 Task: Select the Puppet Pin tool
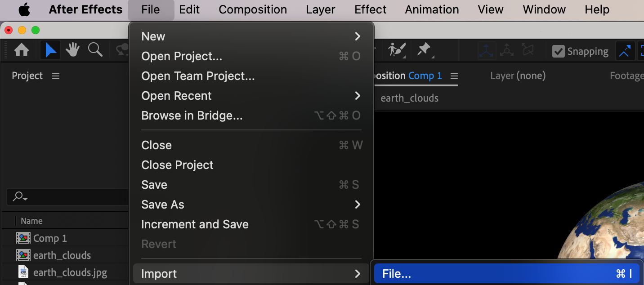coord(424,50)
